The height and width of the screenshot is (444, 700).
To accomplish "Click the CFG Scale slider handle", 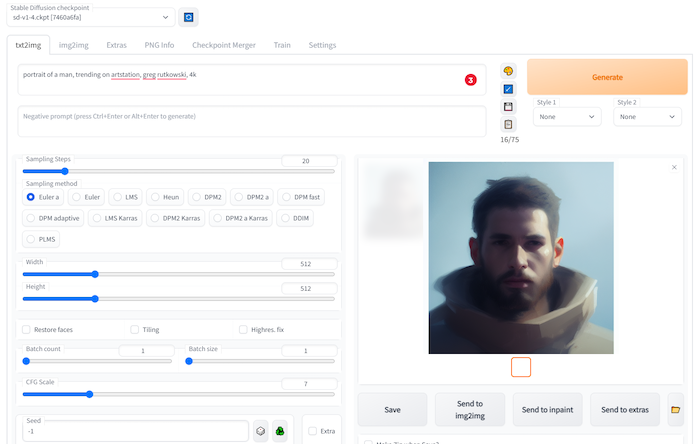I will [89, 394].
